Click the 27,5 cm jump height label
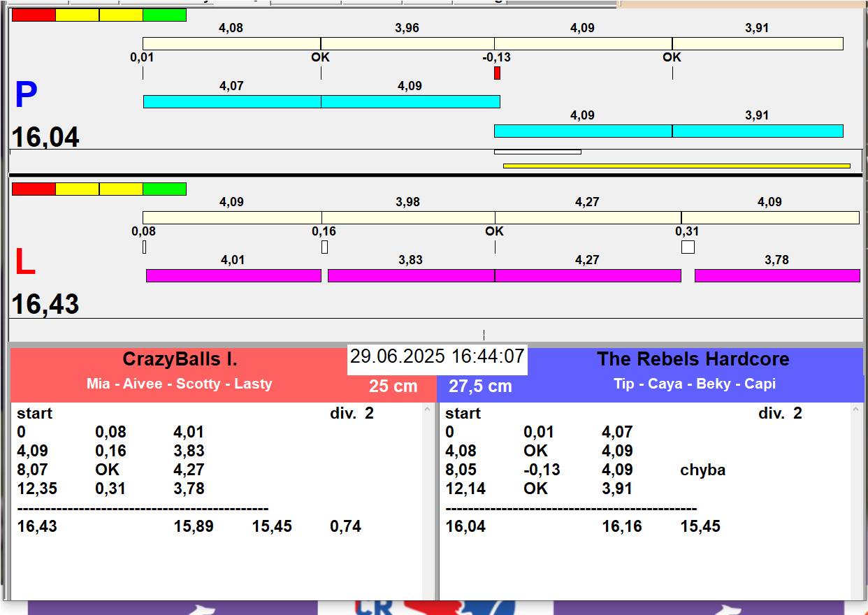This screenshot has height=615, width=868. coord(480,386)
